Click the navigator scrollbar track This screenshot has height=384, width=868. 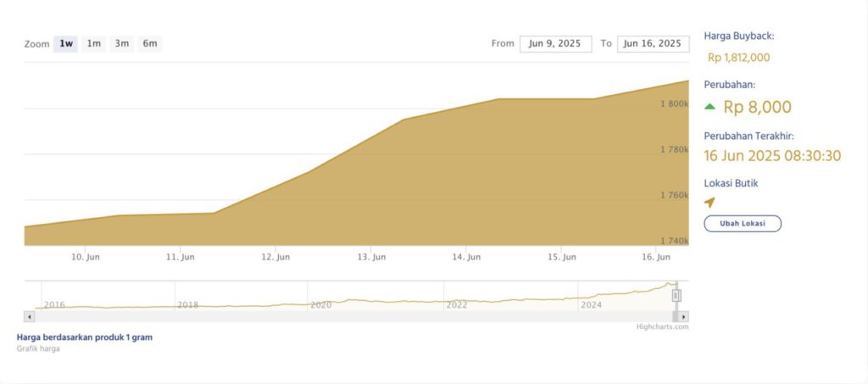356,316
